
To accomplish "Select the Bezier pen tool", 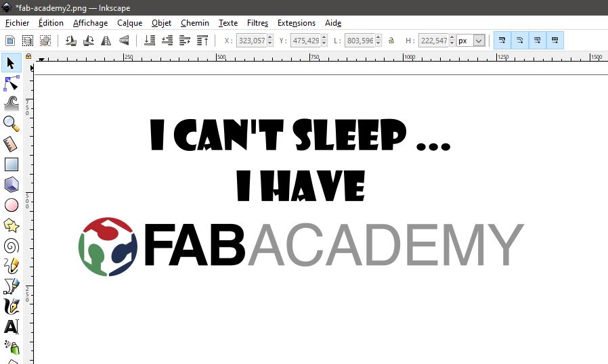I will [x=12, y=286].
